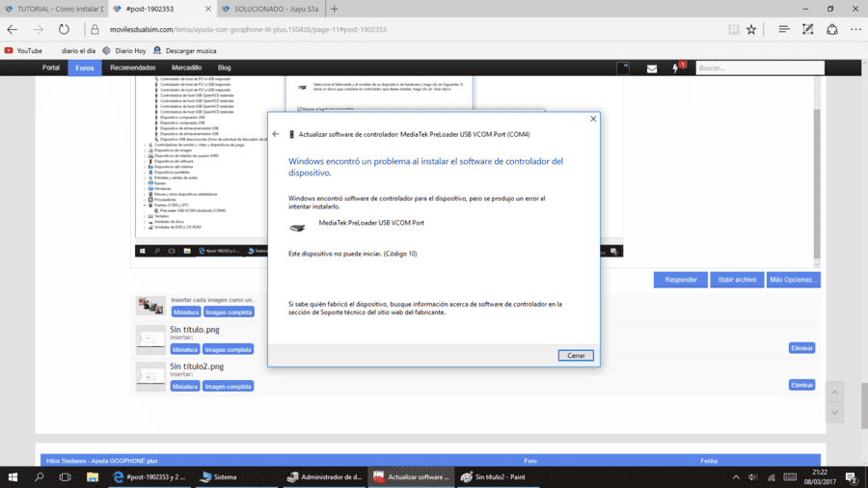Viewport: 868px width, 488px height.
Task: Click the page scroll-down arrow button
Action: click(x=835, y=413)
